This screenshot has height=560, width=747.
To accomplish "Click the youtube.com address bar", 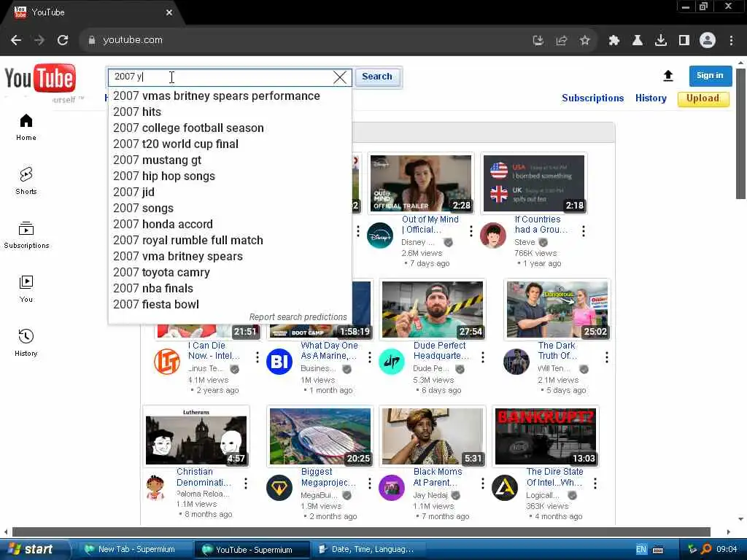I will (305, 40).
